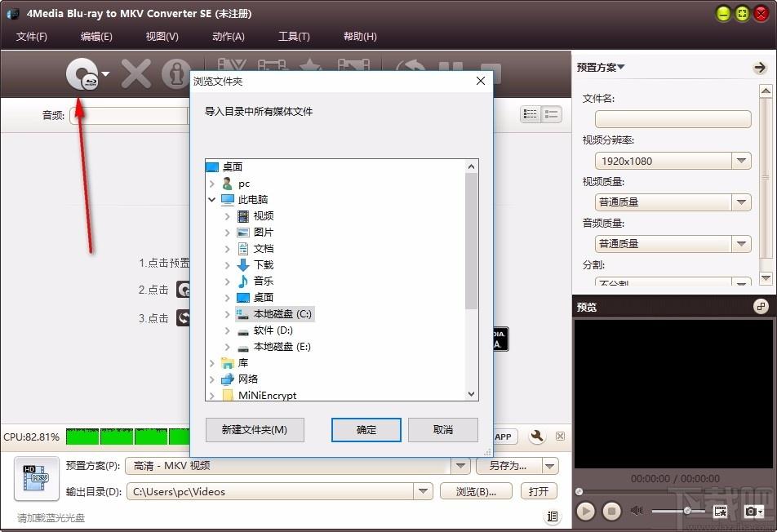The image size is (777, 532).
Task: Open the 输出目录 path dropdown
Action: 423,491
